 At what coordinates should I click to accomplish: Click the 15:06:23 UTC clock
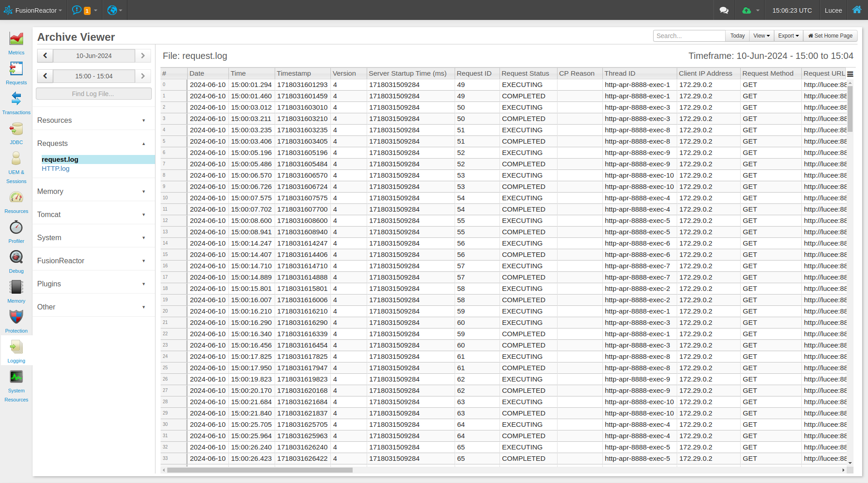(792, 10)
